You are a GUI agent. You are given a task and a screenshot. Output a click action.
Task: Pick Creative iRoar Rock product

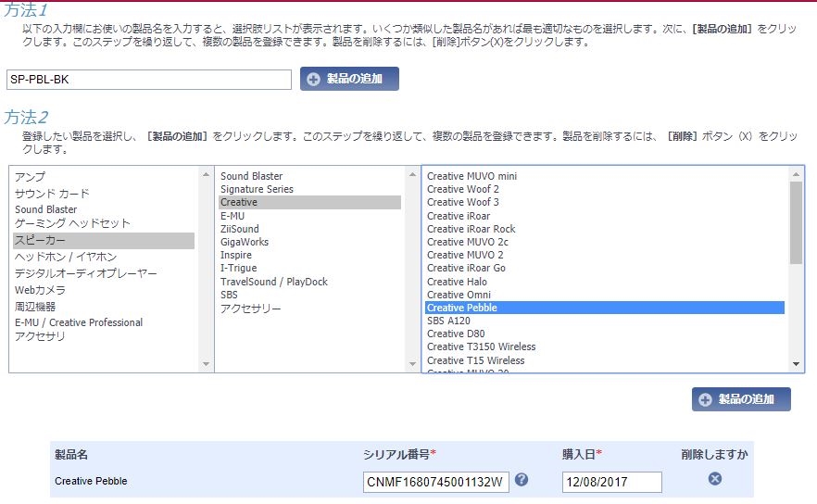471,229
